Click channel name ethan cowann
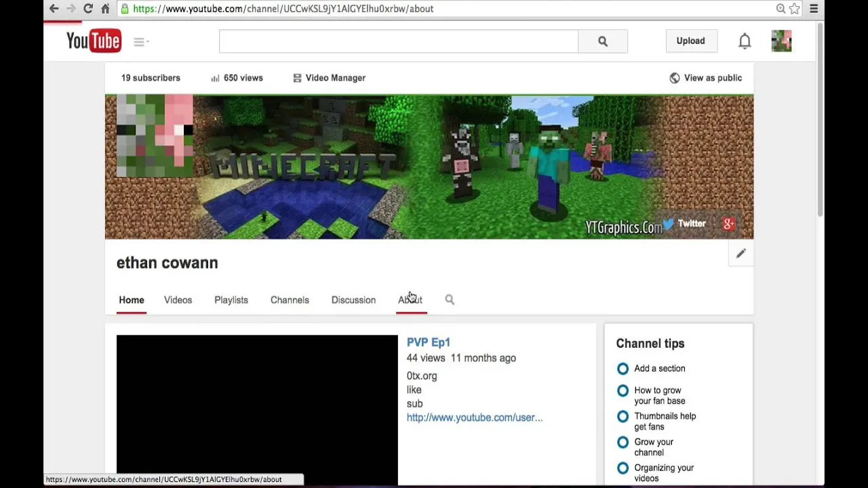This screenshot has width=868, height=488. pyautogui.click(x=167, y=263)
